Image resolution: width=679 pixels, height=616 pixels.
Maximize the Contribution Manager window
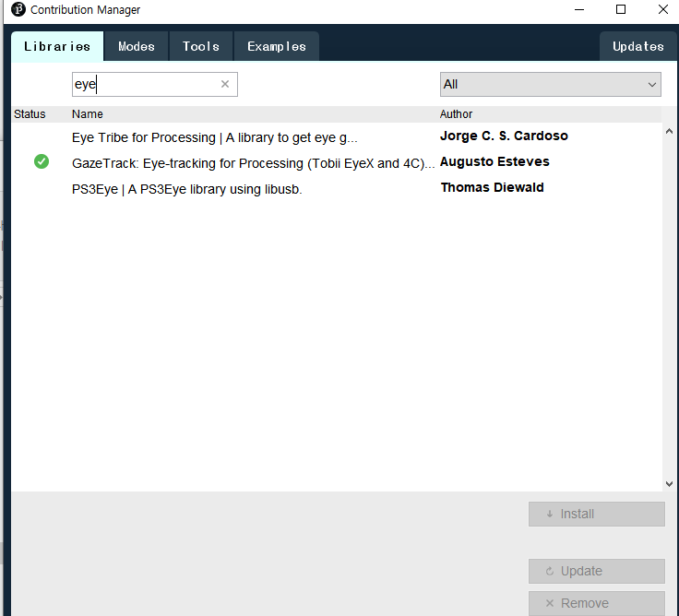point(621,9)
